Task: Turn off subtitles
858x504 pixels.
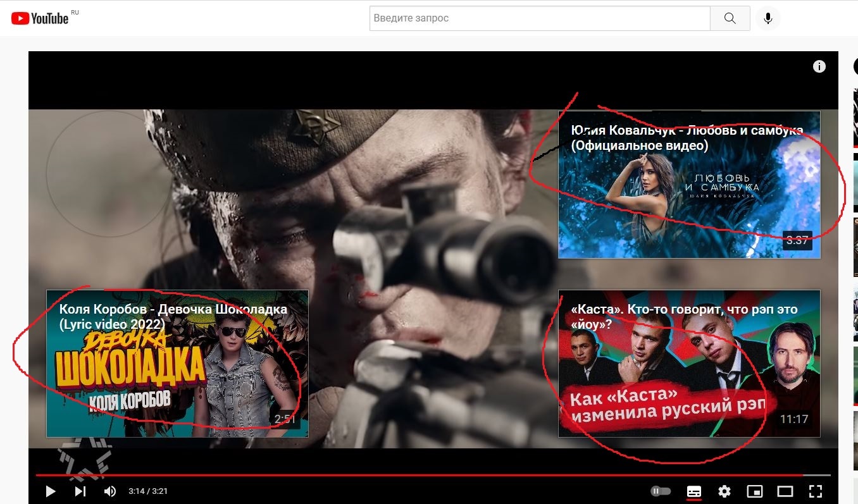Action: click(694, 491)
